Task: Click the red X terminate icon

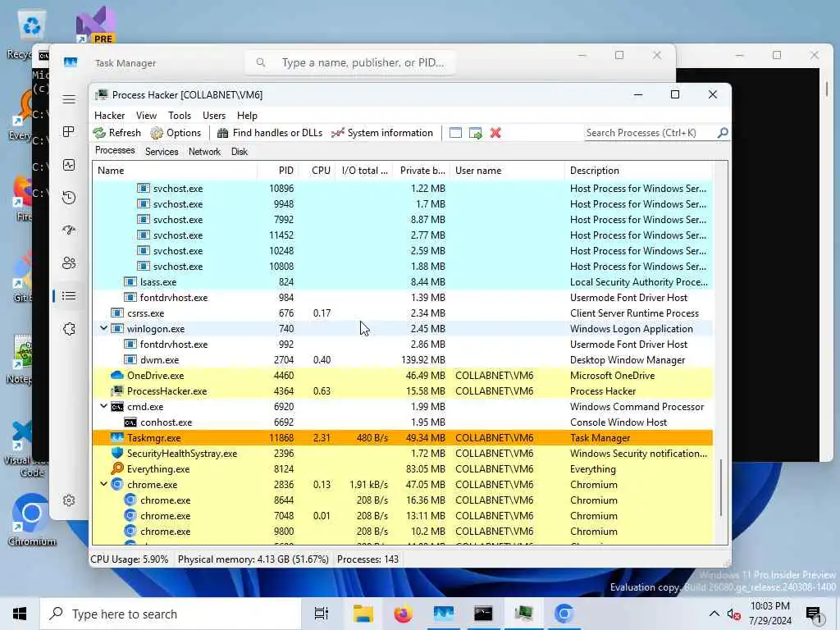Action: point(495,133)
